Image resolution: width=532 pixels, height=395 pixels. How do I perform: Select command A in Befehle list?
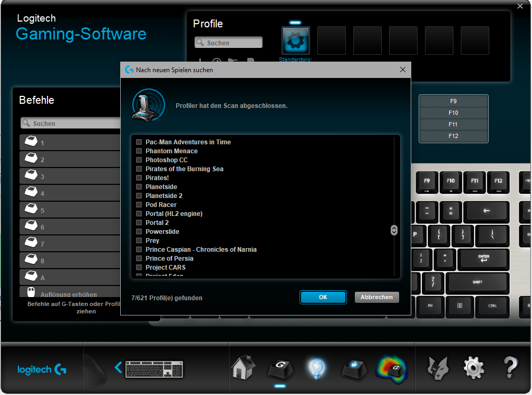click(x=70, y=277)
